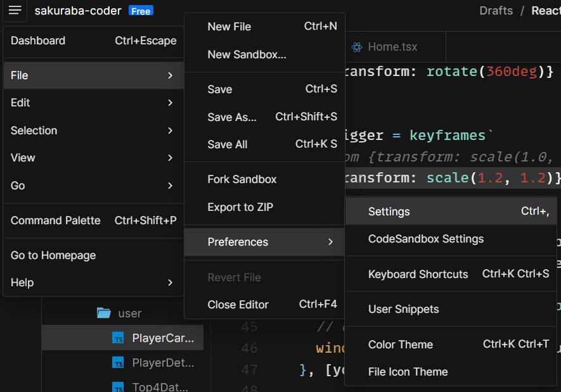The height and width of the screenshot is (392, 561).
Task: Open the Edit menu item
Action: (x=93, y=103)
